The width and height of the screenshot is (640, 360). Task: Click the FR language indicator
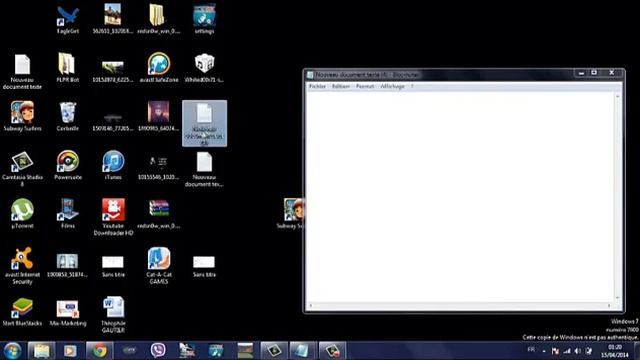[x=531, y=350]
